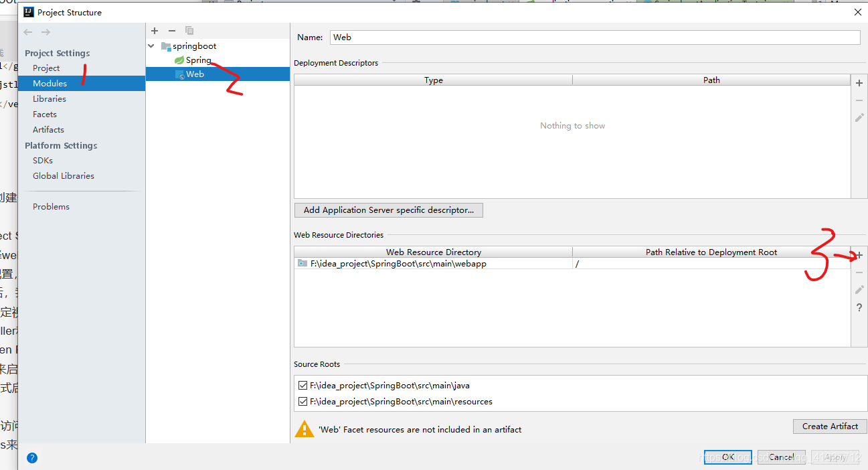Image resolution: width=868 pixels, height=470 pixels.
Task: Click Add Application Server specific descriptor button
Action: pyautogui.click(x=389, y=210)
